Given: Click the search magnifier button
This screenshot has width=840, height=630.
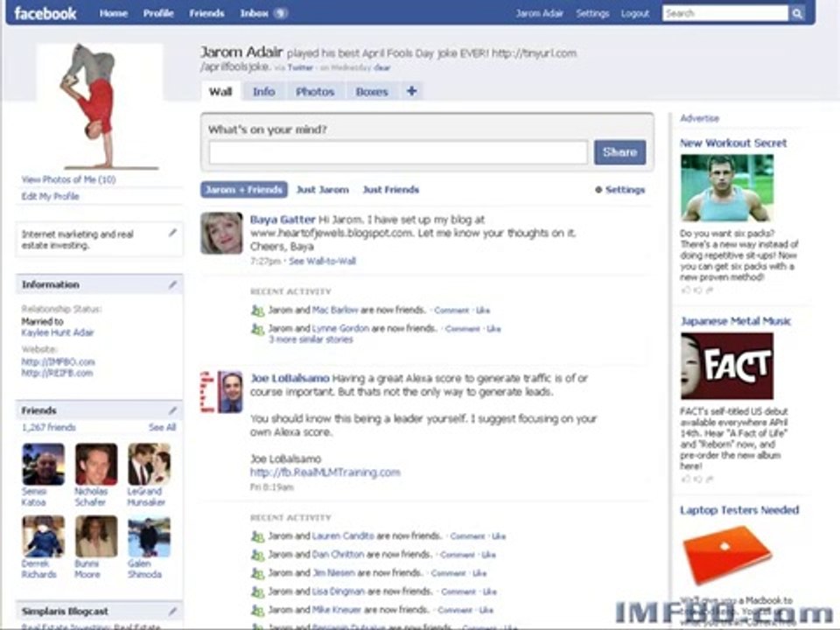Looking at the screenshot, I should click(797, 13).
